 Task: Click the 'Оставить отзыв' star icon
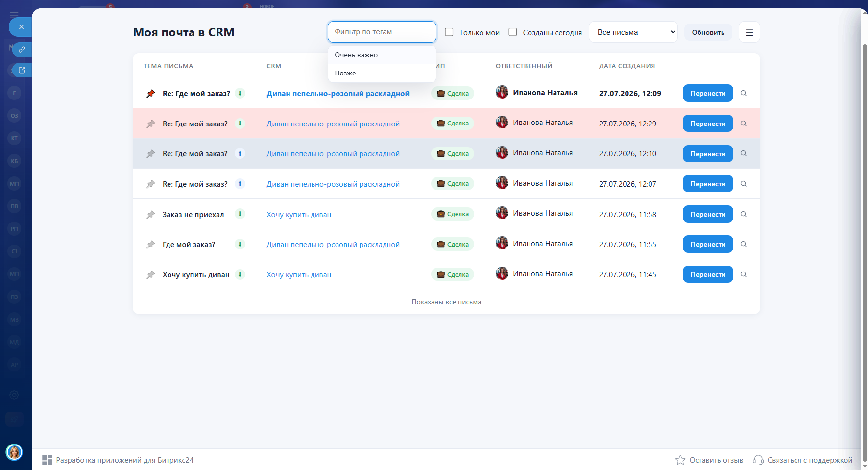point(680,460)
